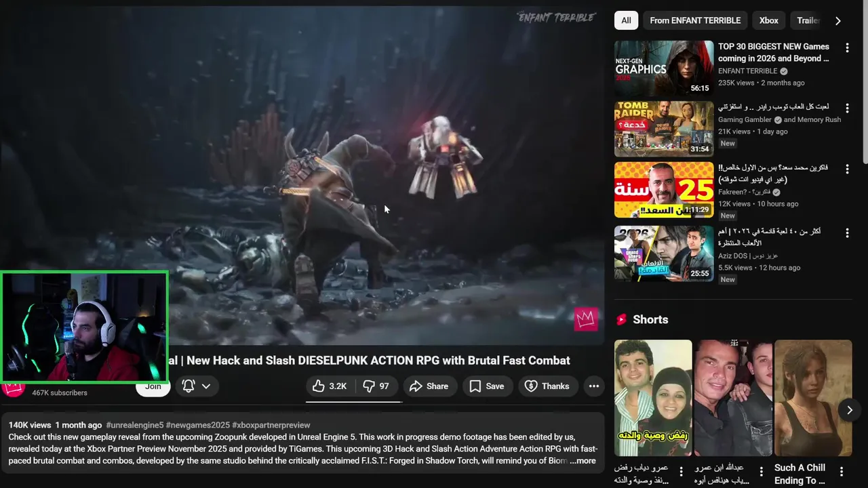Screen dimensions: 868x488
Task: Open options for middle Short
Action: click(x=761, y=472)
